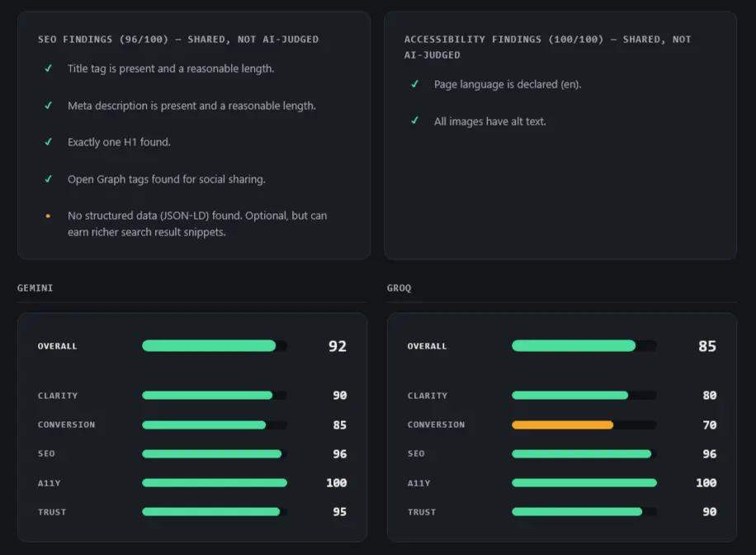
Task: Select the text 'Meta description is present and a reasonable length.'
Action: point(191,105)
